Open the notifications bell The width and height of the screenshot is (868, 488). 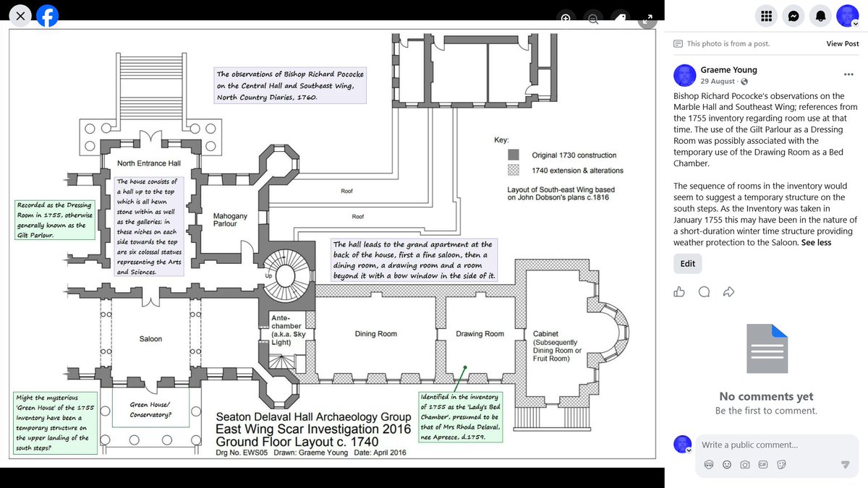(x=820, y=16)
